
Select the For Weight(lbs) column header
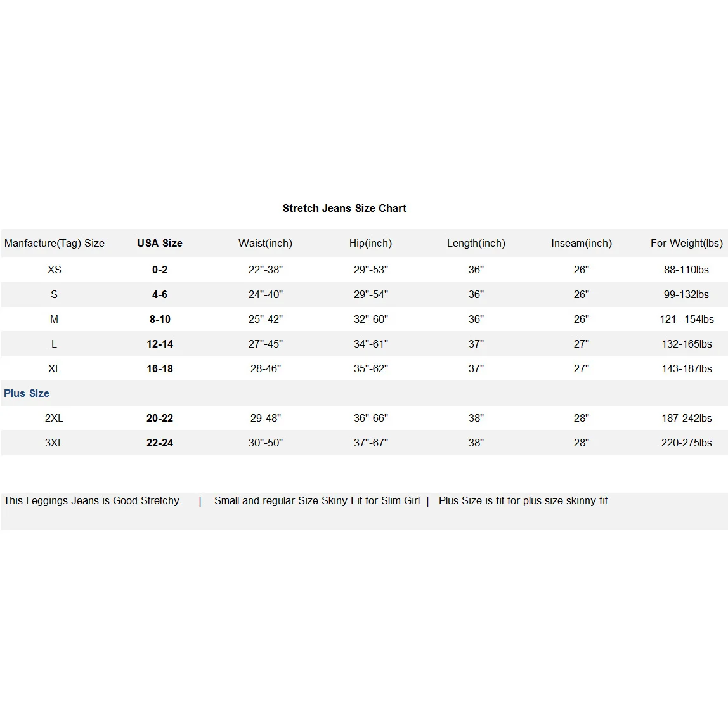click(686, 244)
